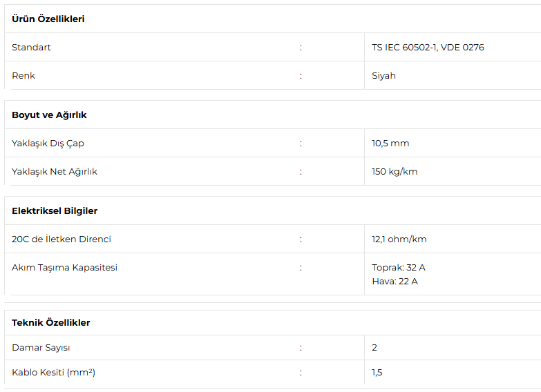The height and width of the screenshot is (392, 541).
Task: Select the Kablo Kesiti (mm²) label
Action: [x=53, y=373]
